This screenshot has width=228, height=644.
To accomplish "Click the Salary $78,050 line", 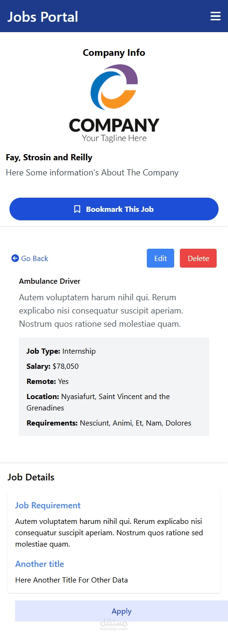I will pyautogui.click(x=52, y=366).
